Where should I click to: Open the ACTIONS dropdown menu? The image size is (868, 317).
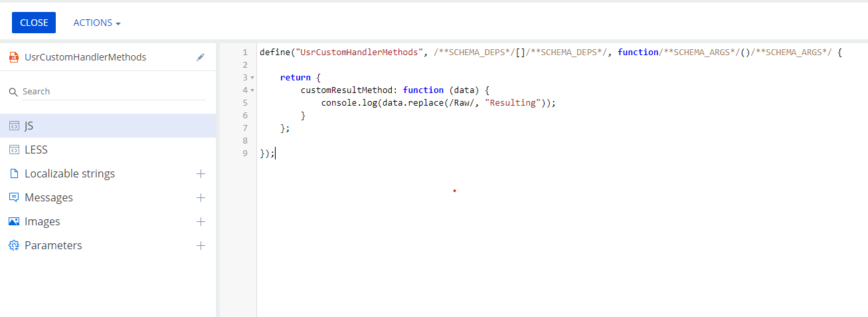[97, 23]
